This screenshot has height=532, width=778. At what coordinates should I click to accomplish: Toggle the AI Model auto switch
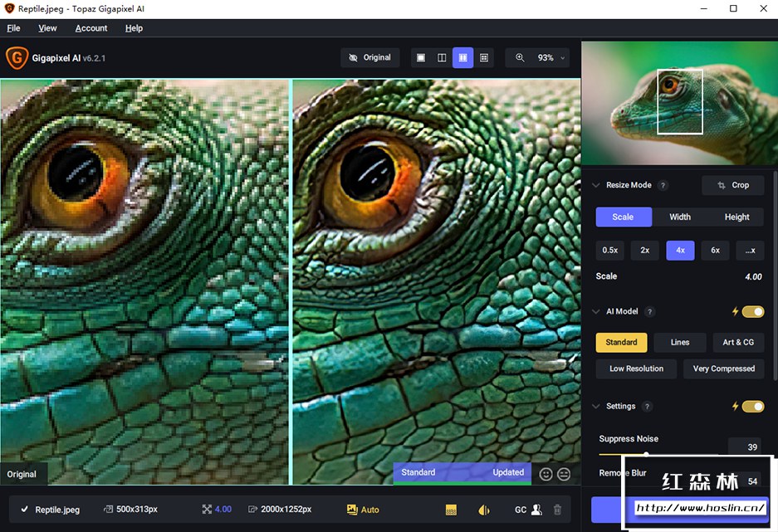click(x=753, y=311)
